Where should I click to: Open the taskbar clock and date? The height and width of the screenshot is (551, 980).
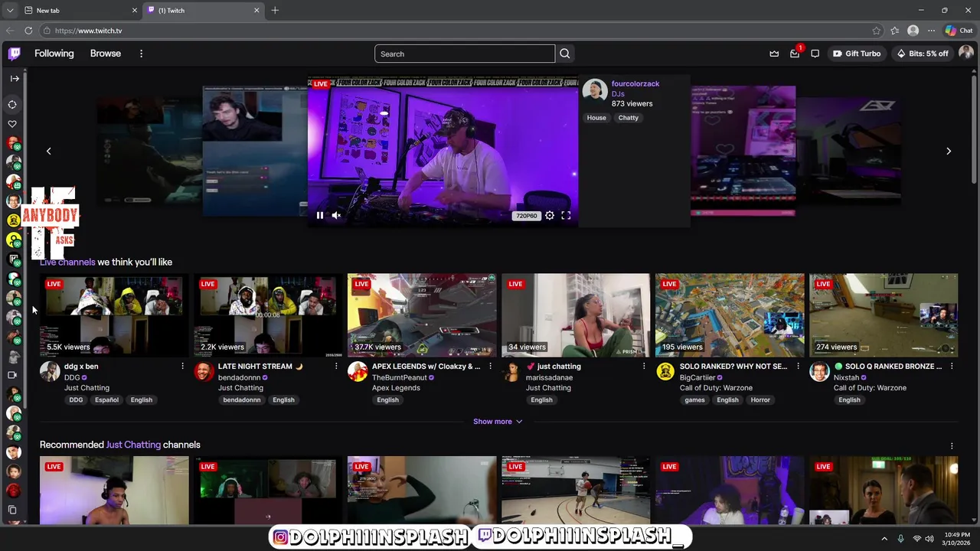click(956, 539)
